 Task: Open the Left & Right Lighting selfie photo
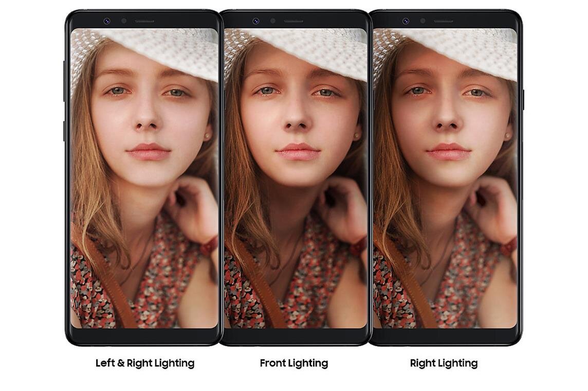click(x=144, y=178)
